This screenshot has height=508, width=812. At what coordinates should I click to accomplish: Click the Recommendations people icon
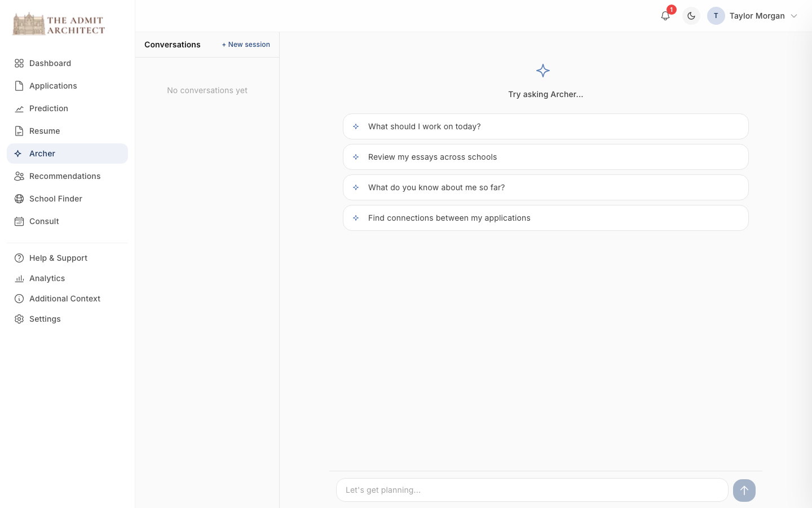pyautogui.click(x=19, y=176)
